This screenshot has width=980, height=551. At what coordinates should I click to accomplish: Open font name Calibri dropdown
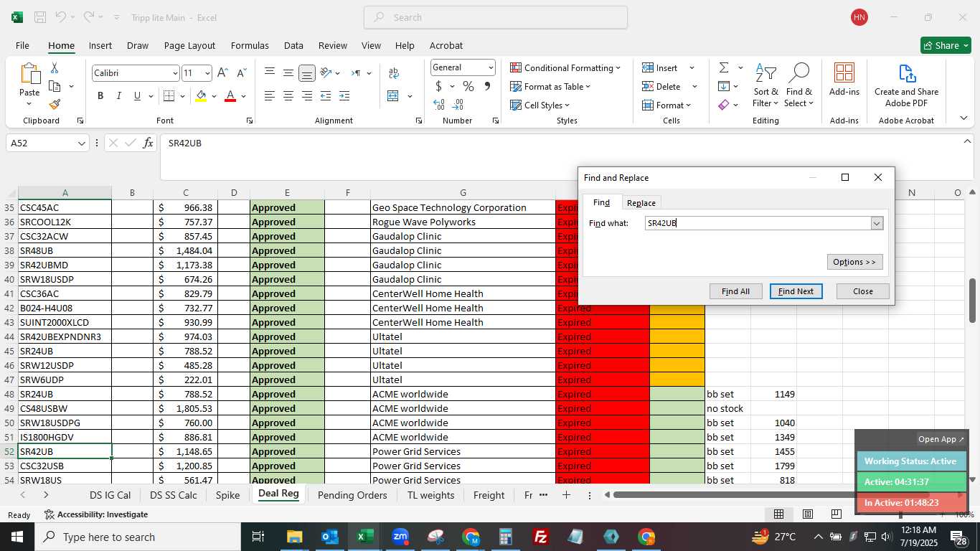[x=174, y=73]
